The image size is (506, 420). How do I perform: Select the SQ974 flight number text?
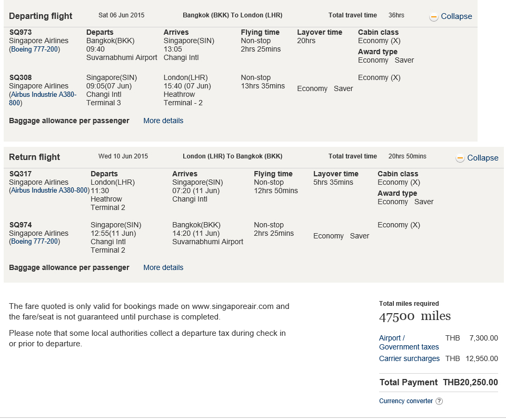21,225
